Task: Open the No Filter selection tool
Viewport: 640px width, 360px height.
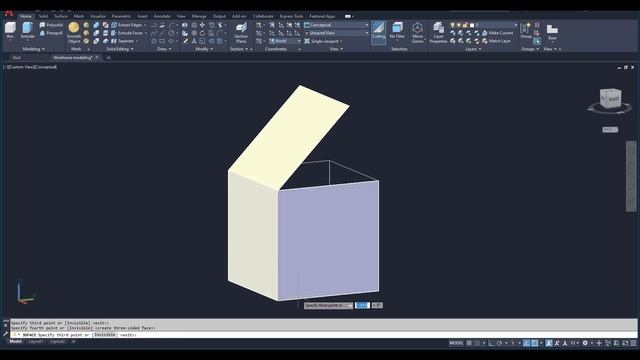Action: click(x=397, y=31)
